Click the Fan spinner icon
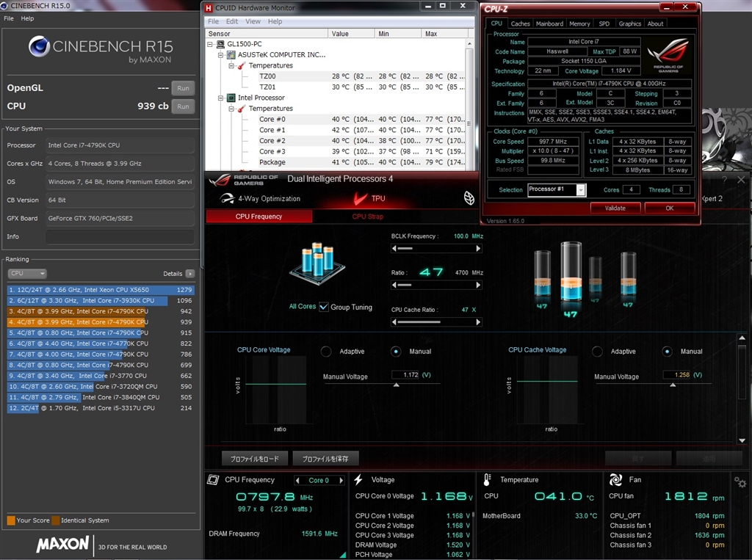Screen dimensions: 752x560 [x=616, y=479]
